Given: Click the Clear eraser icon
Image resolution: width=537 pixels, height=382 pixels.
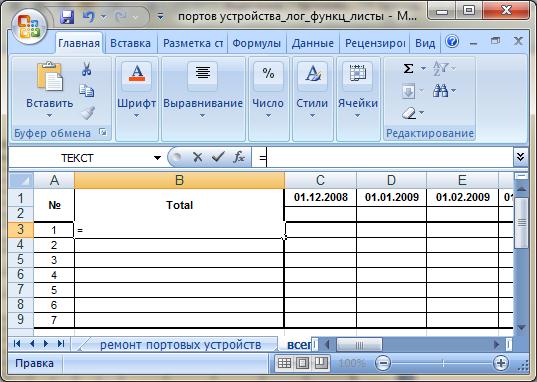Looking at the screenshot, I should 409,112.
